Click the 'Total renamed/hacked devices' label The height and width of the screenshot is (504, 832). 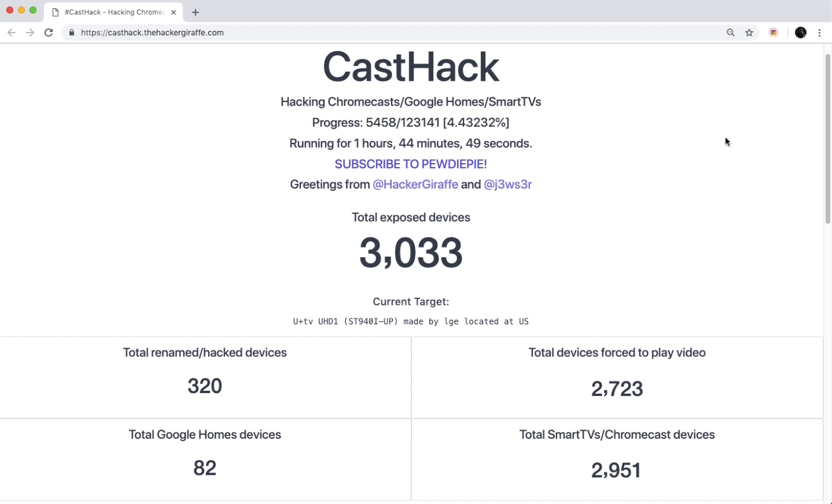click(205, 353)
